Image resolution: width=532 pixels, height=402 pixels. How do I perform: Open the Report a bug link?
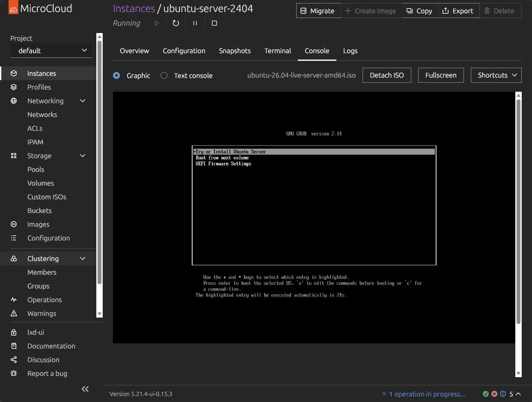coord(47,373)
